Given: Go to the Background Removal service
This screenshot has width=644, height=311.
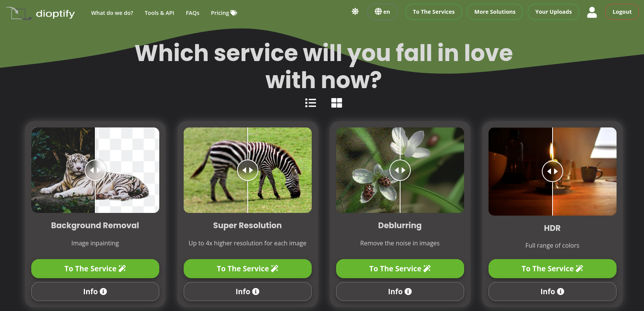Looking at the screenshot, I should tap(95, 269).
